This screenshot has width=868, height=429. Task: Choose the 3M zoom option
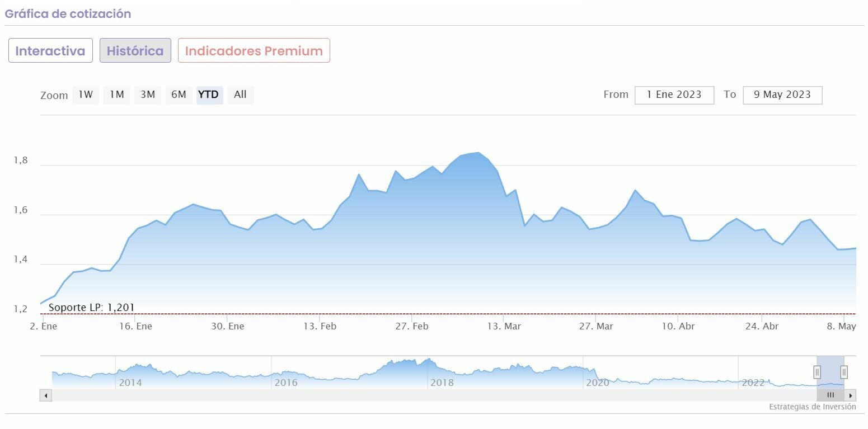148,95
